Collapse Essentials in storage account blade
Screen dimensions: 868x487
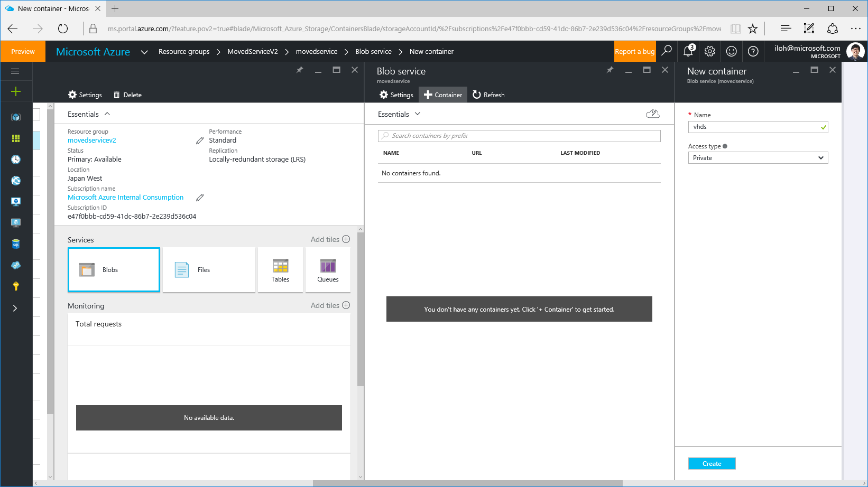[x=89, y=114]
